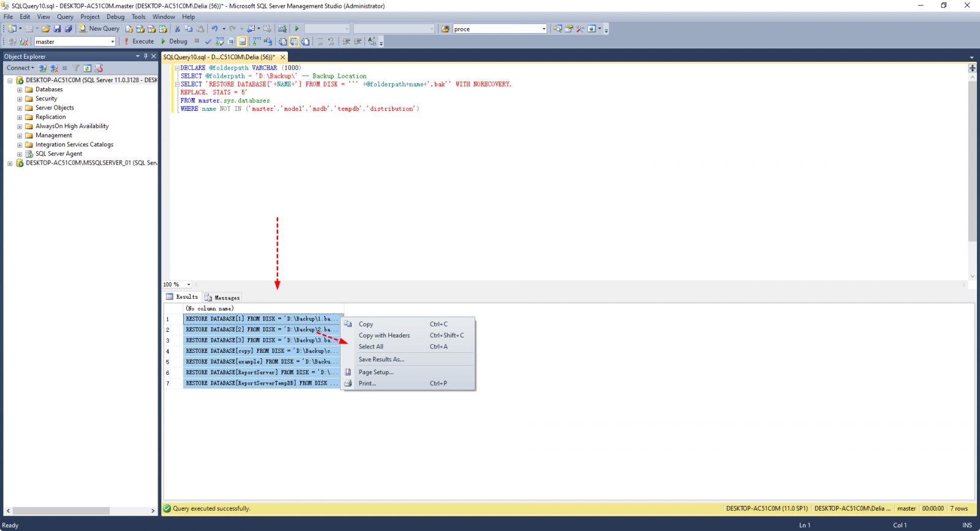Click the Object Explorer horizontal scrollbar
The image size is (980, 531).
[x=61, y=511]
